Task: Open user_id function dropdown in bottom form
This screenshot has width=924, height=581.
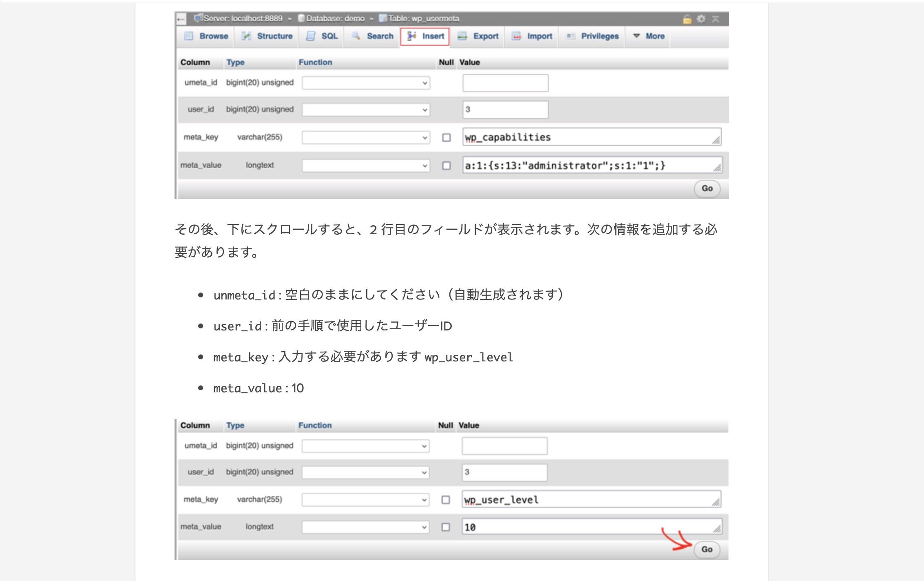Action: [365, 473]
